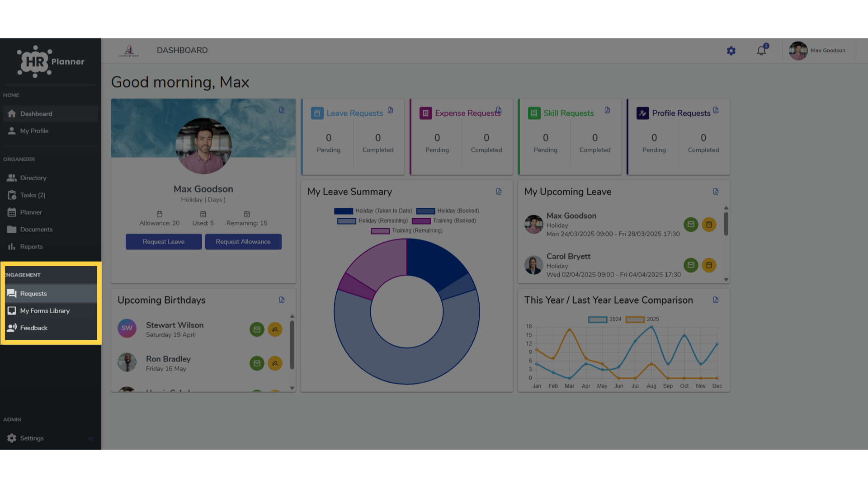Email Ron Bradley via green mail icon
Screen dimensions: 868x488
point(257,363)
